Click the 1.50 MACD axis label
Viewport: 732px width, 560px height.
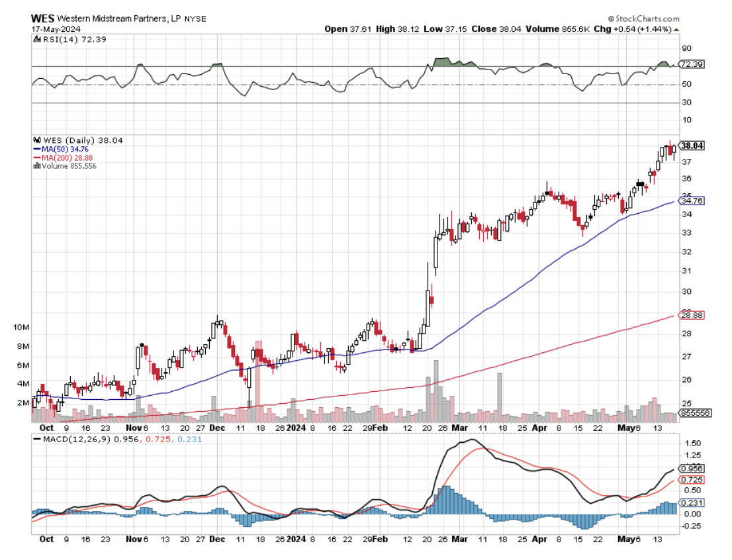[693, 443]
